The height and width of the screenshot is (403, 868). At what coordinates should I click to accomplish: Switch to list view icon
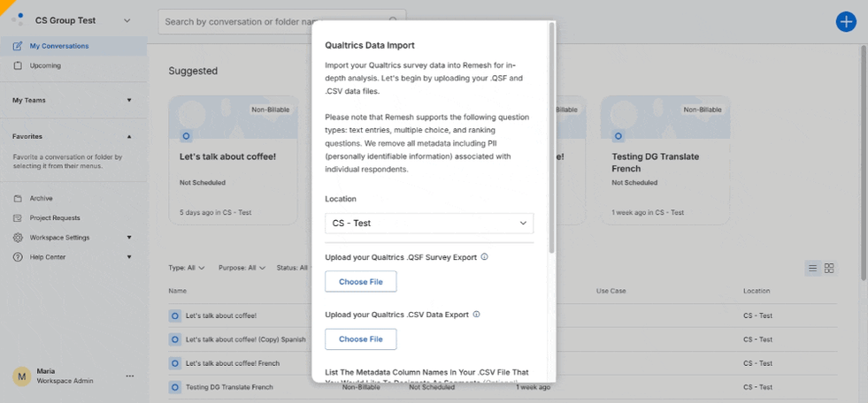812,269
